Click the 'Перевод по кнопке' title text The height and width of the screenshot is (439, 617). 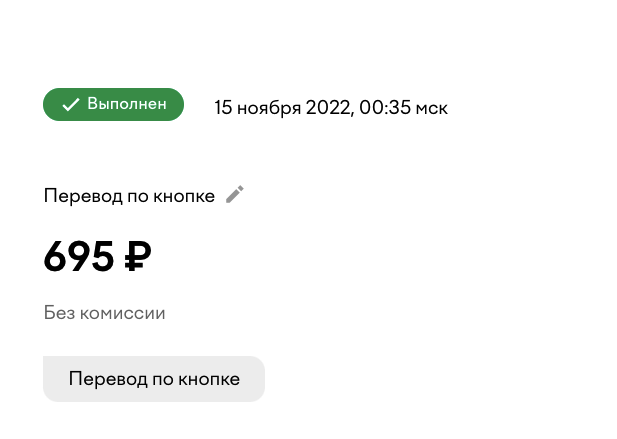click(x=129, y=196)
